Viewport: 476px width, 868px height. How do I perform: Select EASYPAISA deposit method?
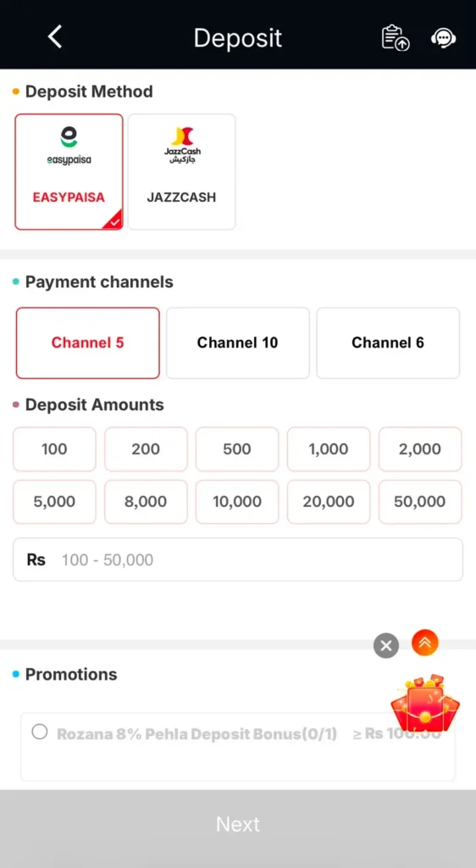coord(69,171)
